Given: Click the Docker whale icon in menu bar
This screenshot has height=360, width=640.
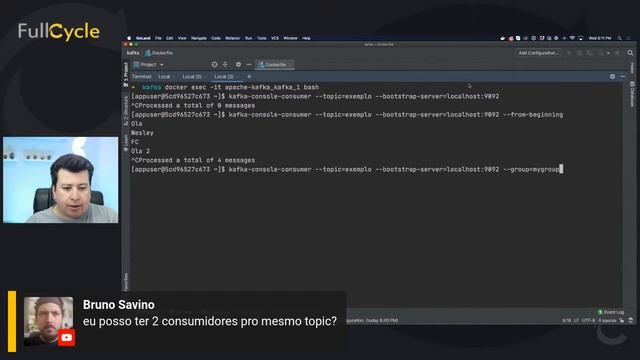Looking at the screenshot, I should (x=502, y=38).
